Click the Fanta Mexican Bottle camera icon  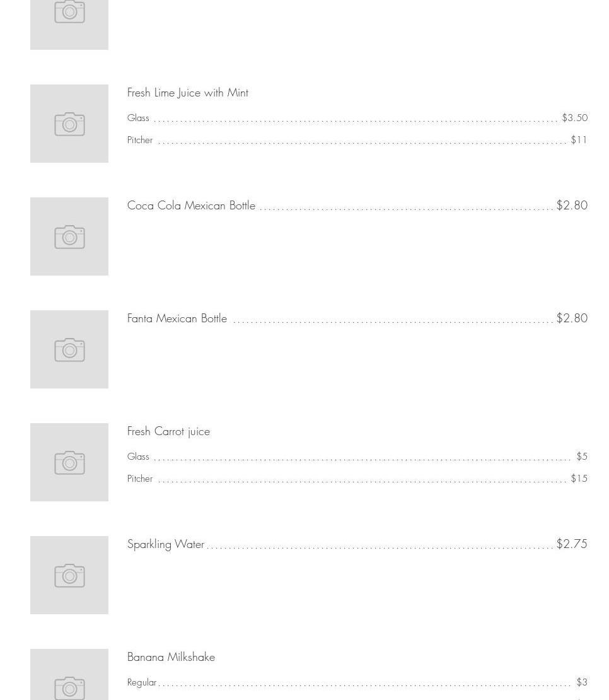point(69,349)
